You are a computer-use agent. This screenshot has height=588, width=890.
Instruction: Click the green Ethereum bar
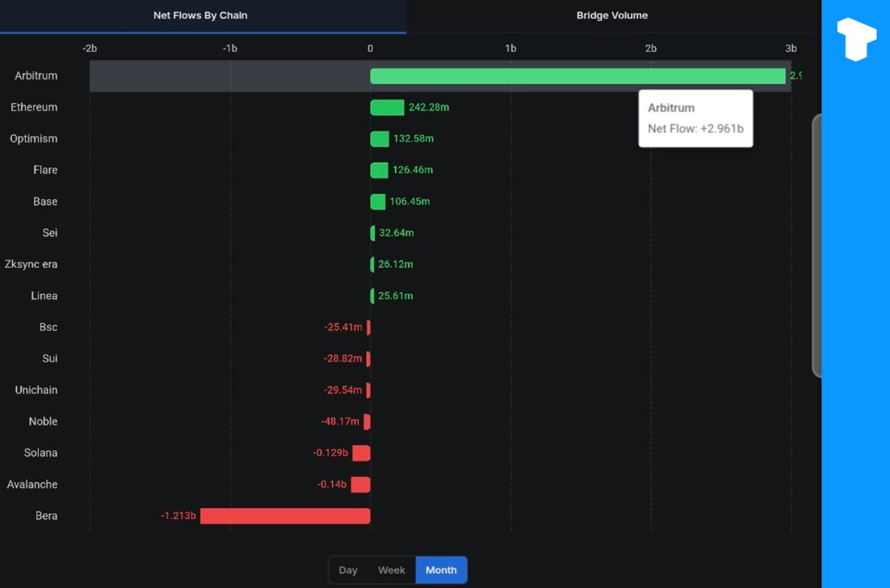pos(387,108)
